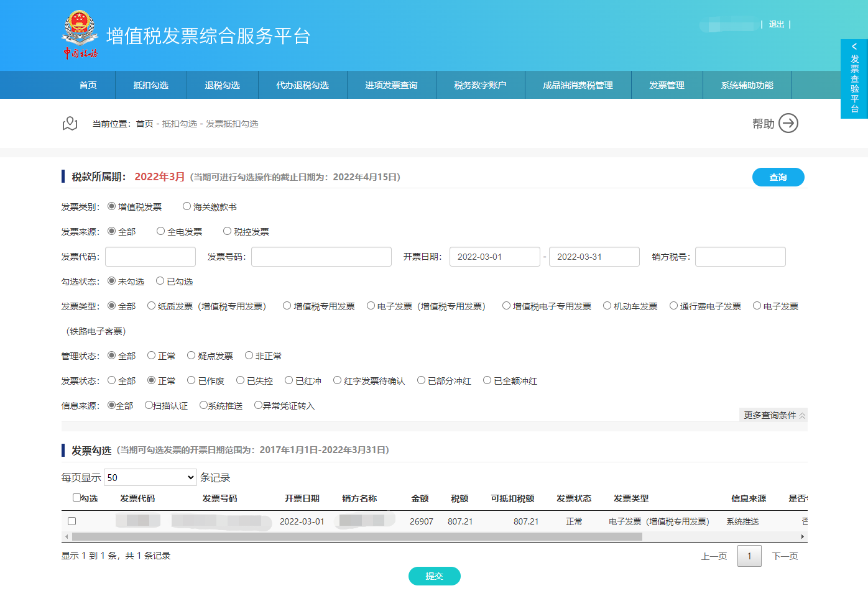Click the 帮助 arrow circle icon
This screenshot has width=868, height=596.
[788, 123]
